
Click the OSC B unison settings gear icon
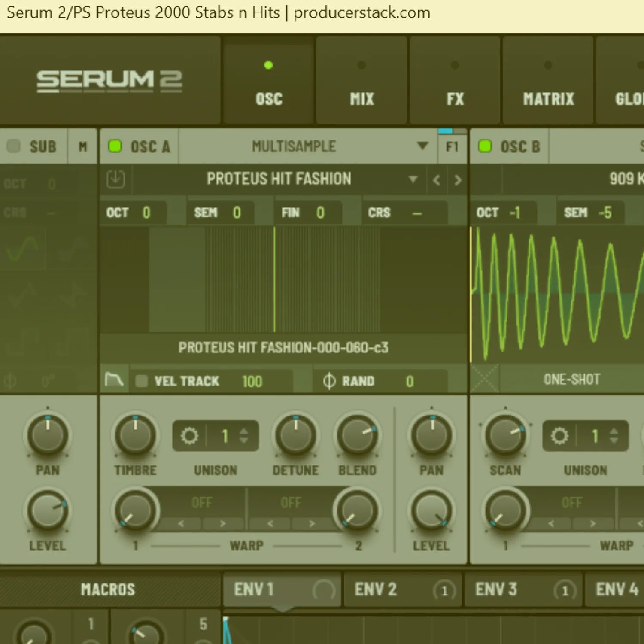click(x=559, y=436)
